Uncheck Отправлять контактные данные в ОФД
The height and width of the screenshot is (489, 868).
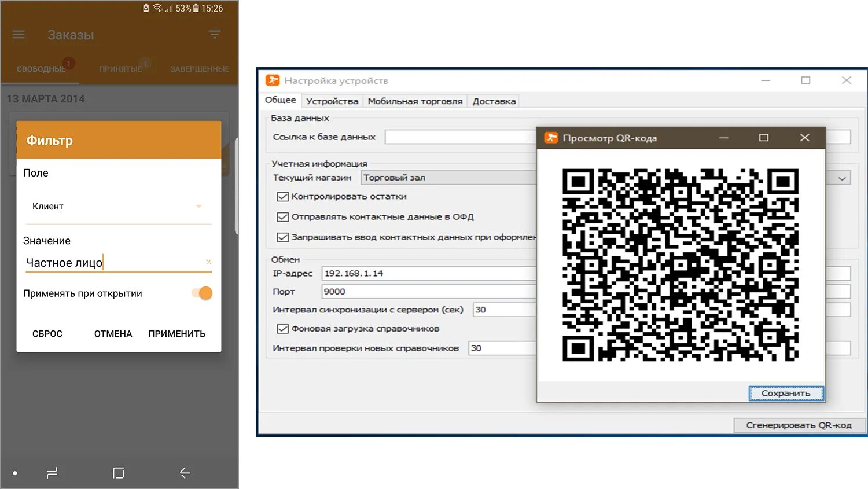click(282, 217)
